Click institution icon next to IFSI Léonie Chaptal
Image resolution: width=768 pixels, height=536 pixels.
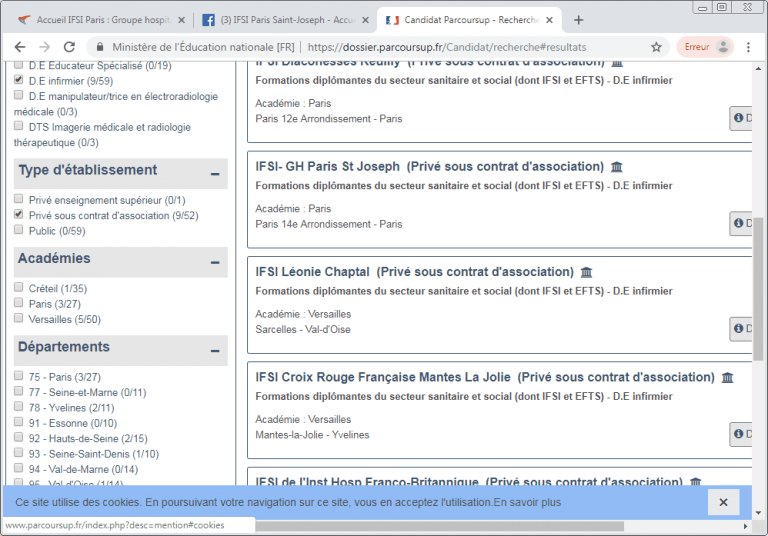tap(586, 272)
